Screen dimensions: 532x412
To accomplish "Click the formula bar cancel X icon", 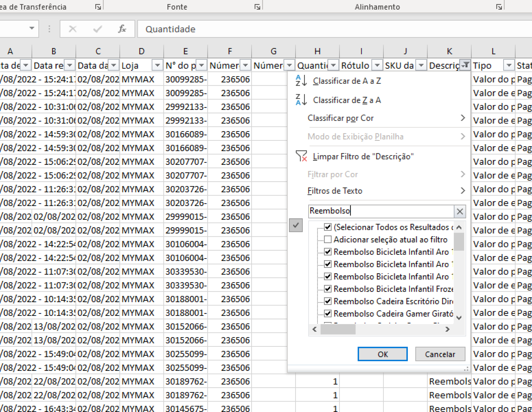I will click(73, 29).
